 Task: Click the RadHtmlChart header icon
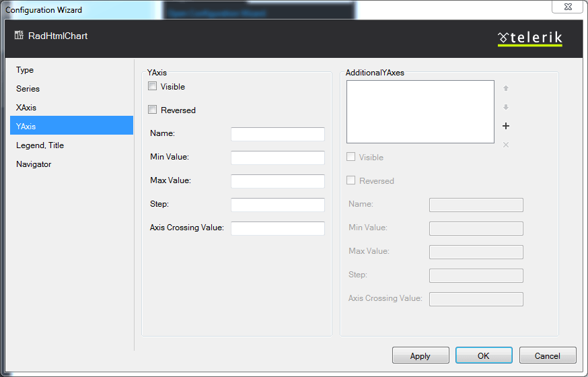[x=19, y=36]
